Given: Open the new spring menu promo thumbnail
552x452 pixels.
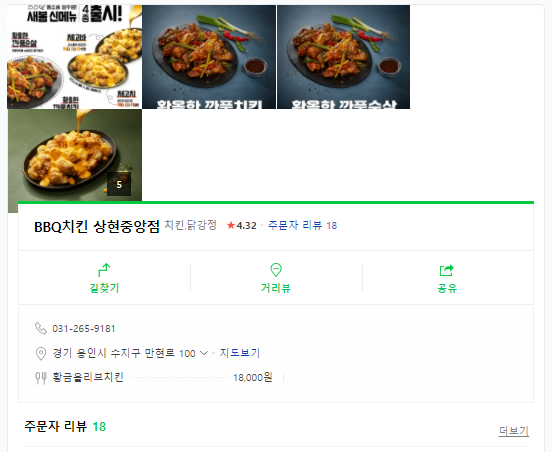Looking at the screenshot, I should [75, 57].
